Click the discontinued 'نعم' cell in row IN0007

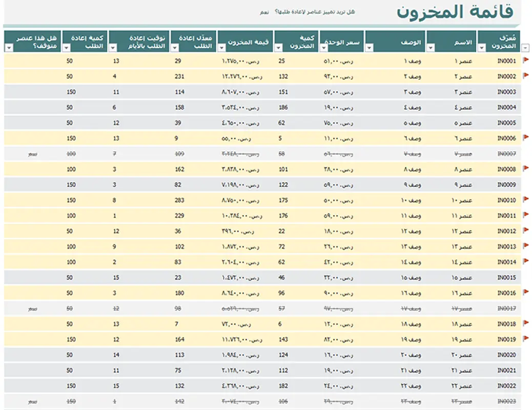tap(32, 154)
